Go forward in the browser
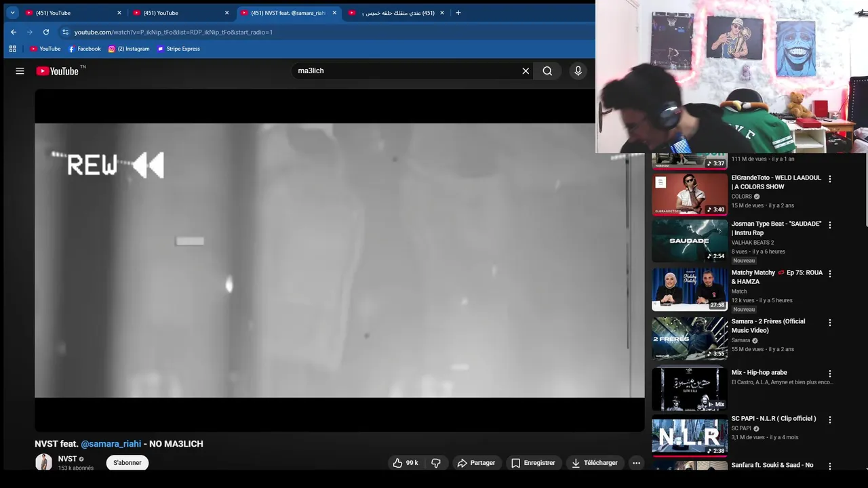868x488 pixels. click(x=30, y=32)
